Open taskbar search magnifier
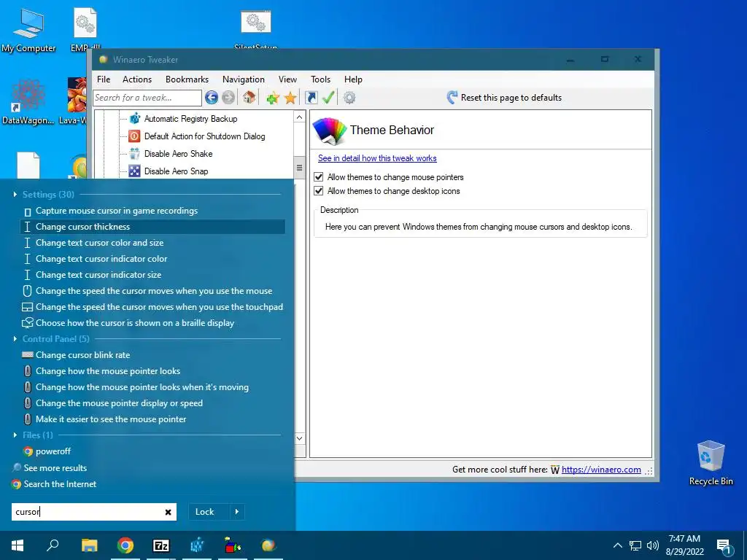 coord(53,545)
